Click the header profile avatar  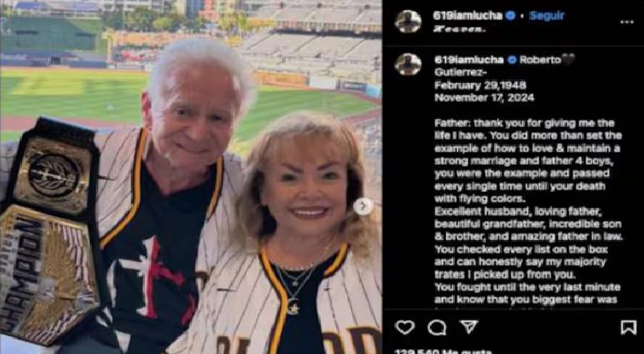pyautogui.click(x=408, y=22)
